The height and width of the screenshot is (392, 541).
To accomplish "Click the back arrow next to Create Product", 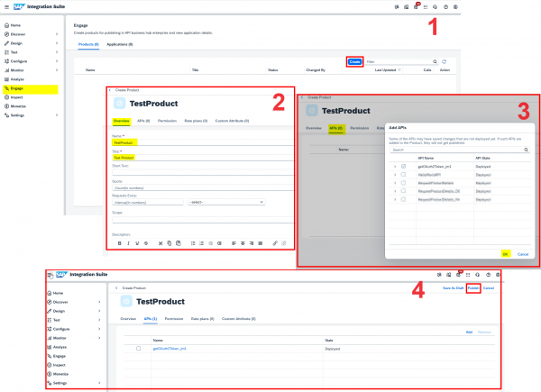I will [x=110, y=90].
